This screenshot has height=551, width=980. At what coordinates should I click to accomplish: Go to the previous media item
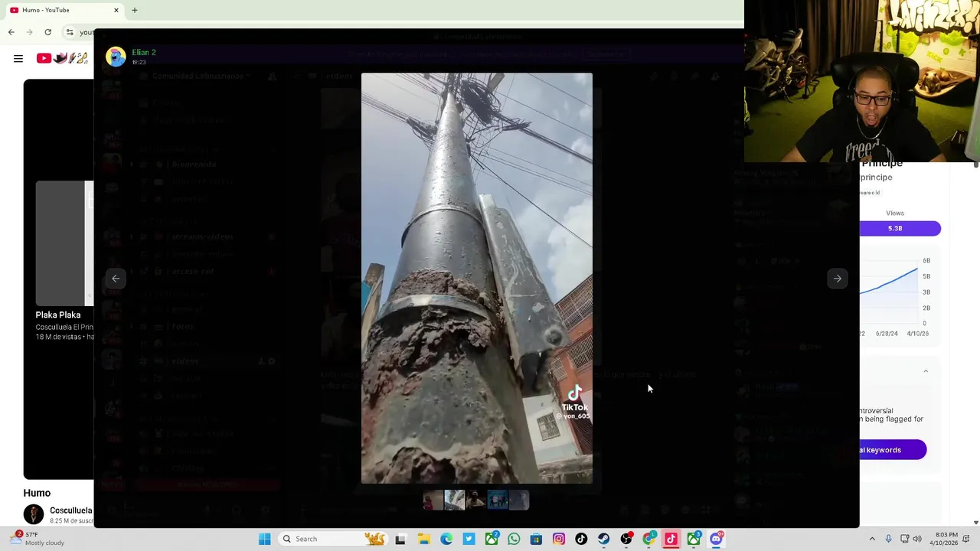point(116,279)
